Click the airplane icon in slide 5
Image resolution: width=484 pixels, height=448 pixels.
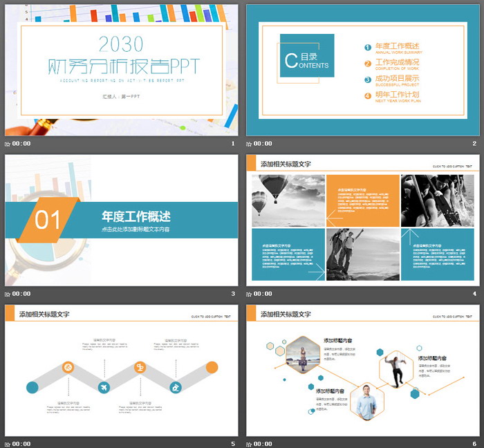coord(104,387)
